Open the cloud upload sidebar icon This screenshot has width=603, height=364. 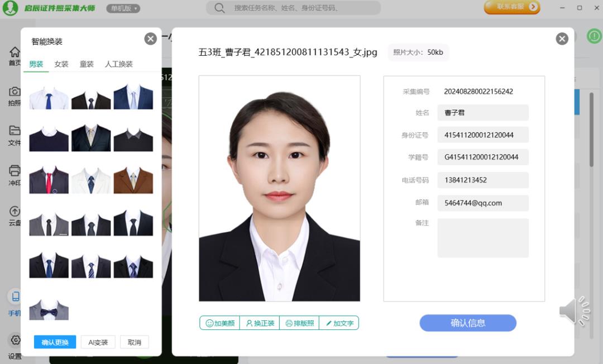coord(15,212)
